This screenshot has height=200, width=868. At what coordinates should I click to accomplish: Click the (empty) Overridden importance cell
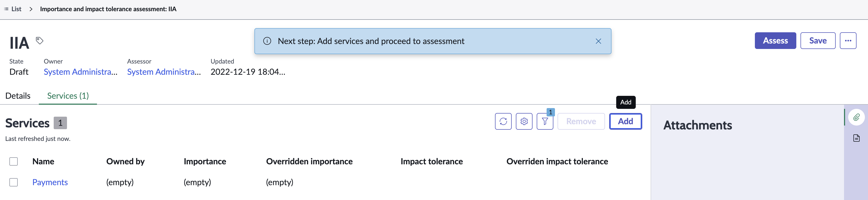pos(280,183)
